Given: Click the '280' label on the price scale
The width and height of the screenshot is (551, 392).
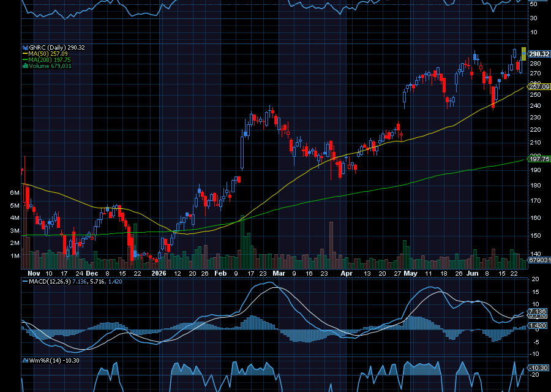Looking at the screenshot, I should 536,64.
